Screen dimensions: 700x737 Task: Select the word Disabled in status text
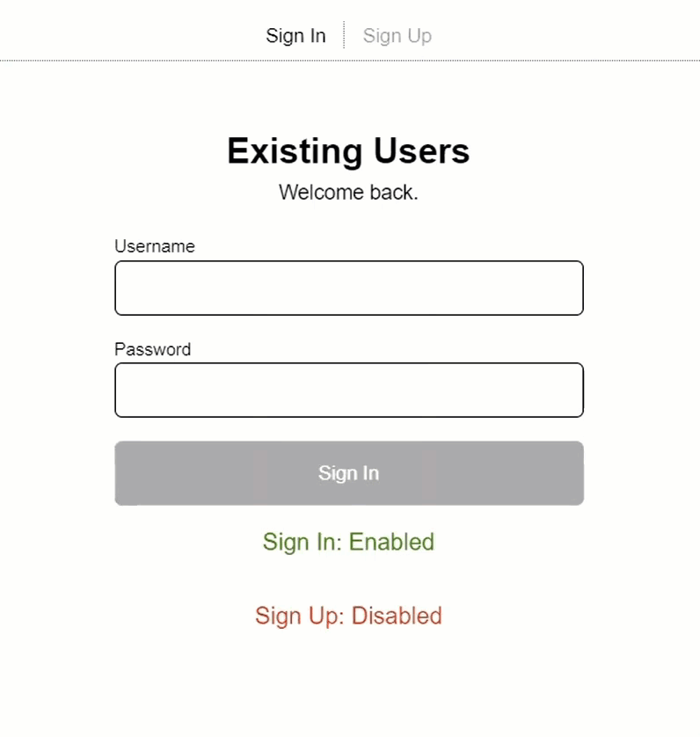tap(397, 616)
